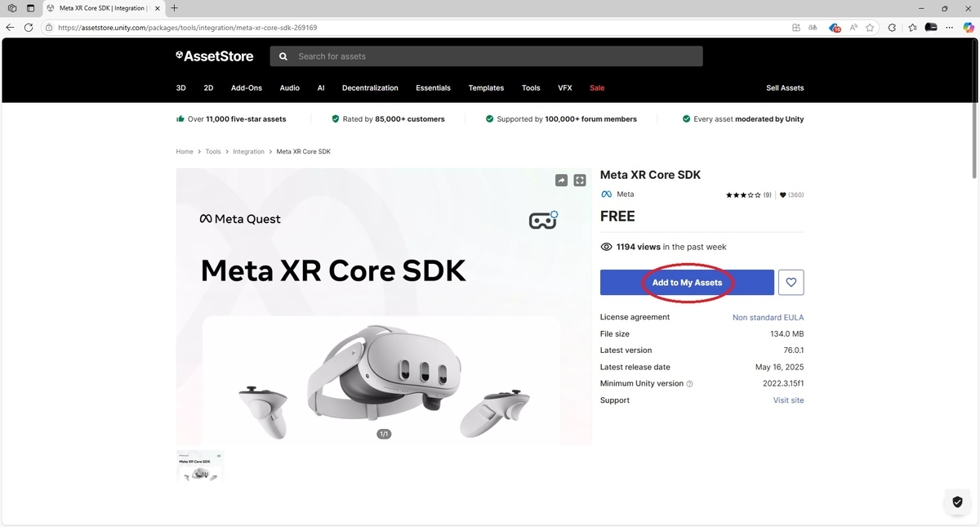Image resolution: width=980 pixels, height=527 pixels.
Task: Click the star rating showing 9 reviews
Action: tap(747, 194)
